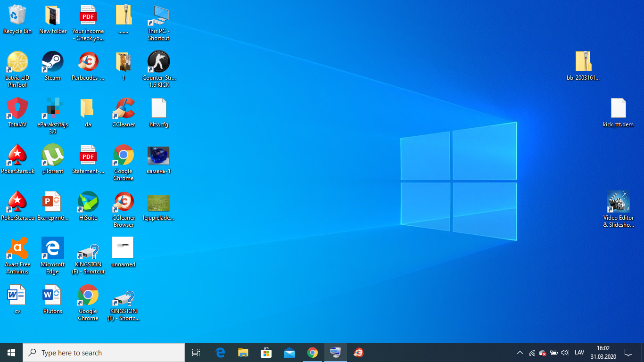Screen dimensions: 644x362
Task: Launch Avast Free Antivirus shortcut
Action: point(17,256)
